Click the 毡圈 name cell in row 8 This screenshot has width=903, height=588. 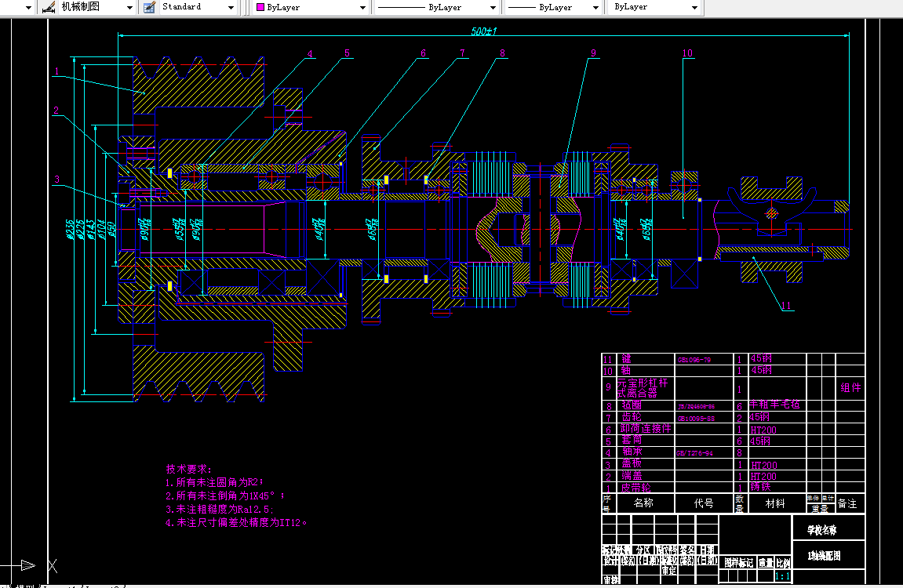coord(646,405)
